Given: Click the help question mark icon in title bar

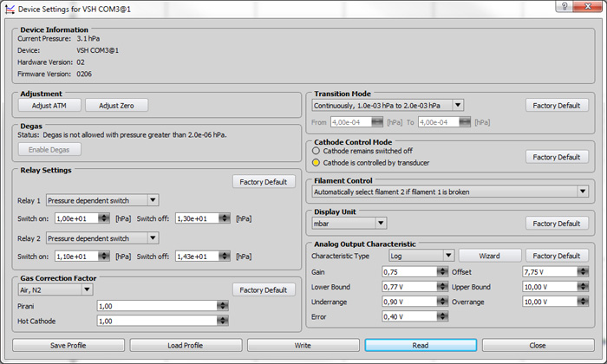Looking at the screenshot, I should (565, 6).
